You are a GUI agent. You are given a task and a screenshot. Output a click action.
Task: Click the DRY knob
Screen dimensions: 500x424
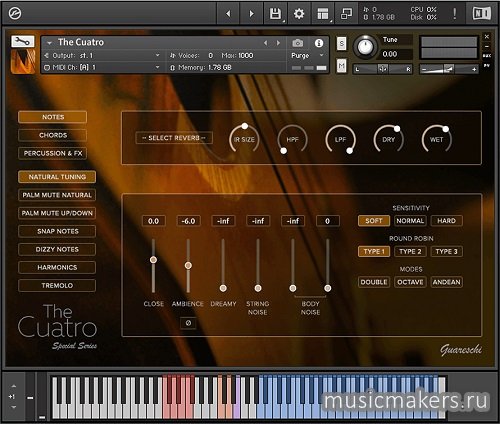(389, 139)
